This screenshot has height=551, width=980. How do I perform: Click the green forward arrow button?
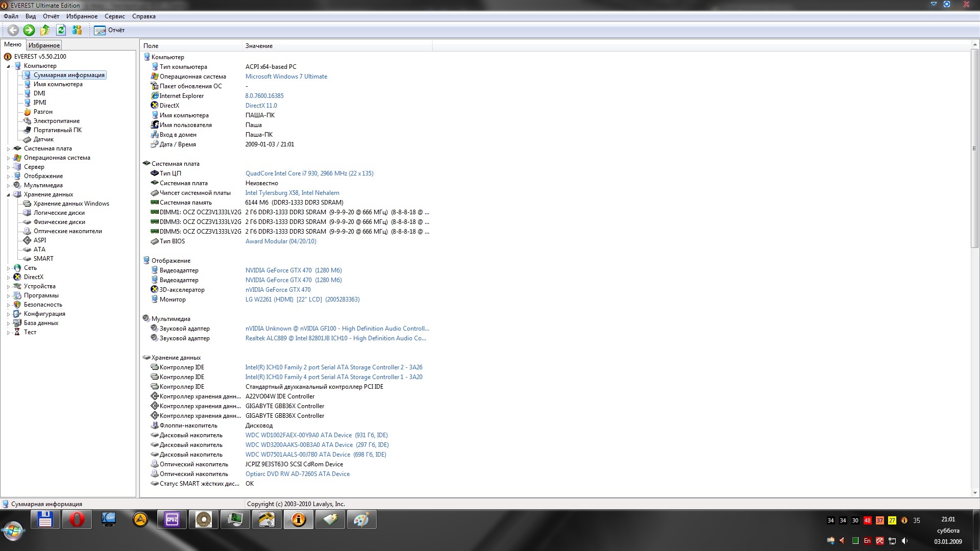29,30
